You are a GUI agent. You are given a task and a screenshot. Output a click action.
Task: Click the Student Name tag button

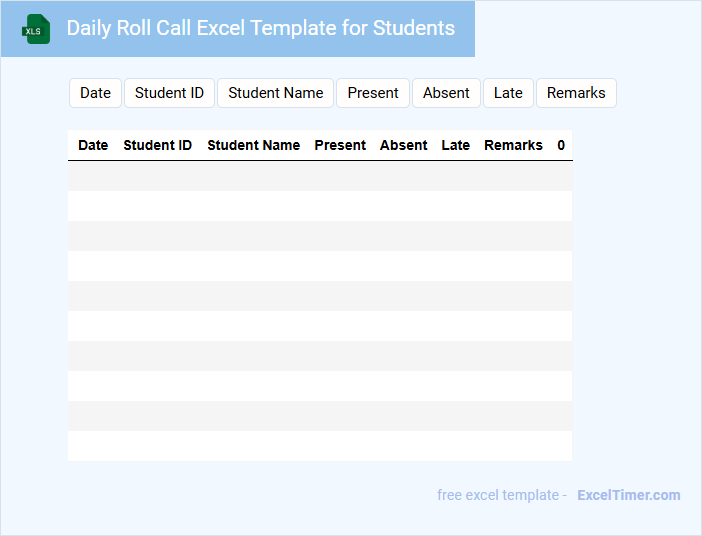point(276,93)
